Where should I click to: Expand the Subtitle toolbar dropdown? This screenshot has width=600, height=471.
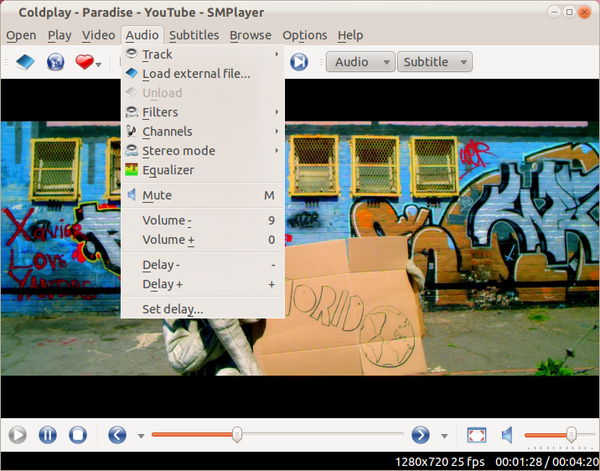(435, 62)
